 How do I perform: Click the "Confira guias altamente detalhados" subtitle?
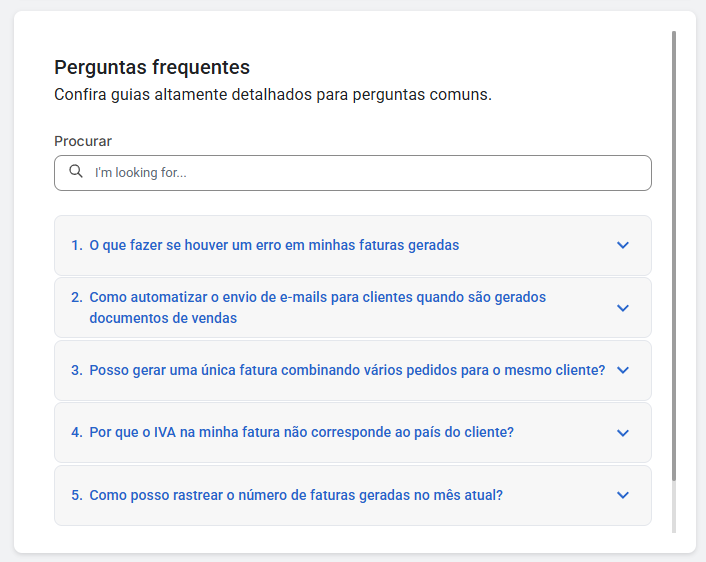pos(273,96)
